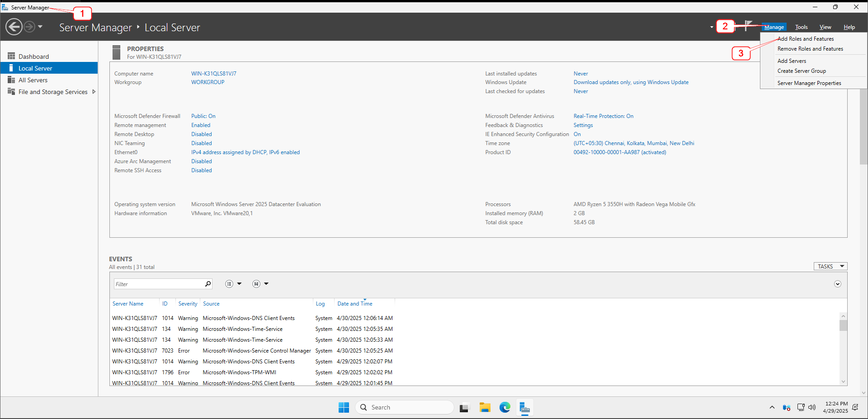Open Microsoft Defender Firewall Public: On
The height and width of the screenshot is (419, 868).
(x=203, y=116)
